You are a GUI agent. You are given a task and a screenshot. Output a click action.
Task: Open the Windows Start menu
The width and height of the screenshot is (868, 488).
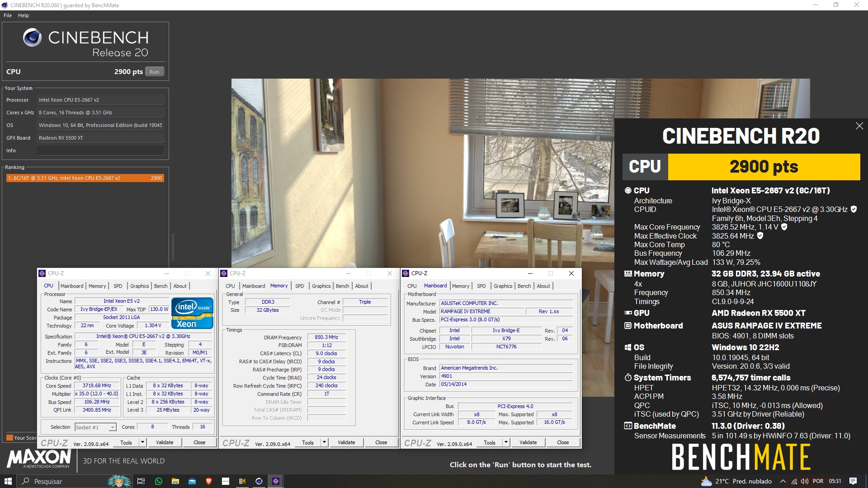8,481
